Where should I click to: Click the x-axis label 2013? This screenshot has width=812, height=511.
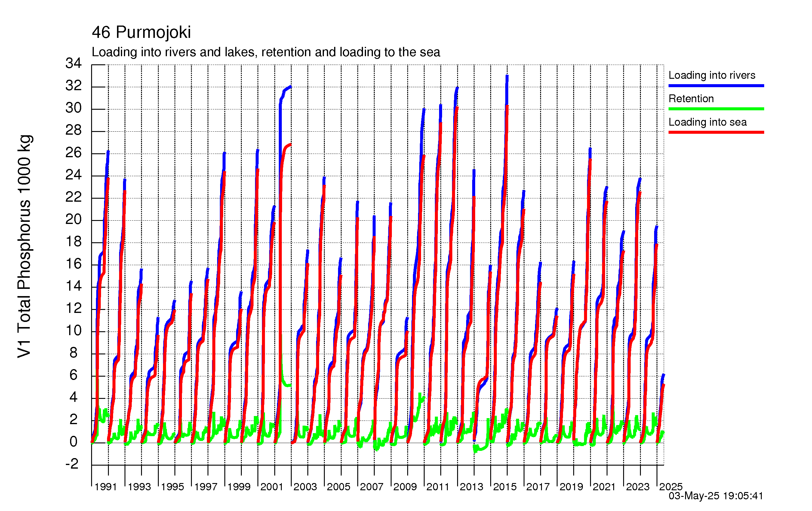[472, 487]
